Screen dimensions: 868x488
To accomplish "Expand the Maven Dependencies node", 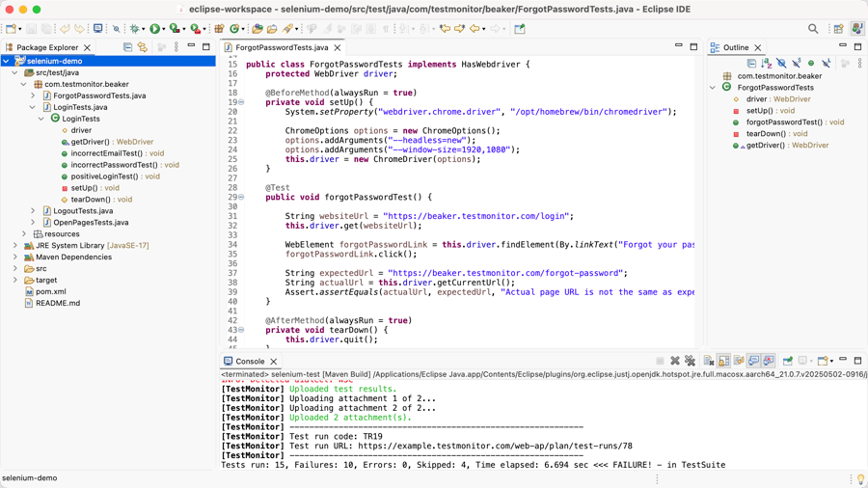I will click(15, 258).
